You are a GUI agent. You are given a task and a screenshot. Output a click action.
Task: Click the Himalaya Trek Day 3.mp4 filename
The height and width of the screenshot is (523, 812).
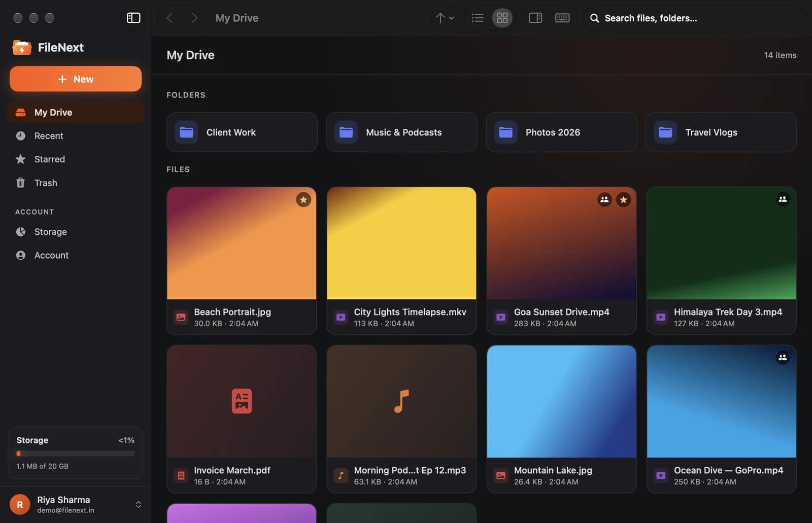tap(728, 312)
